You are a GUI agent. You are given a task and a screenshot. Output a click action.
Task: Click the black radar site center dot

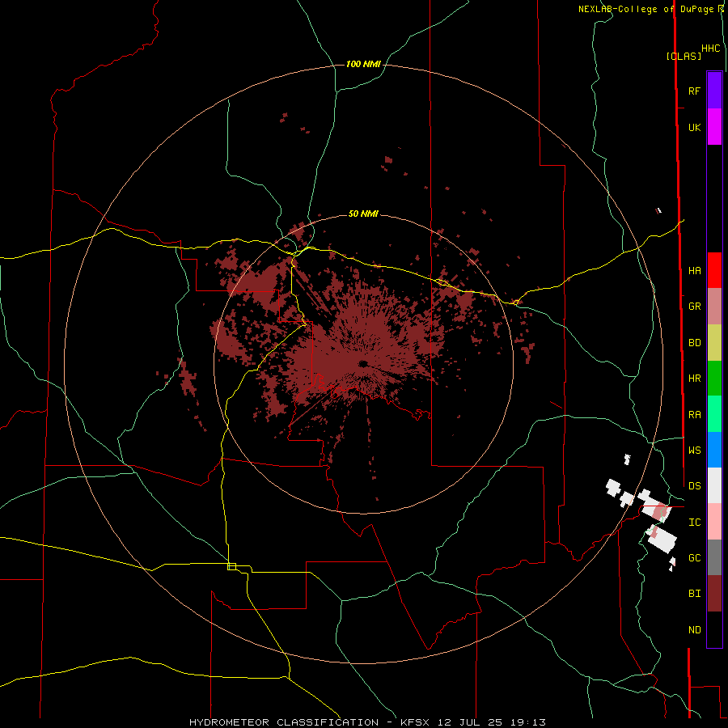[363, 363]
